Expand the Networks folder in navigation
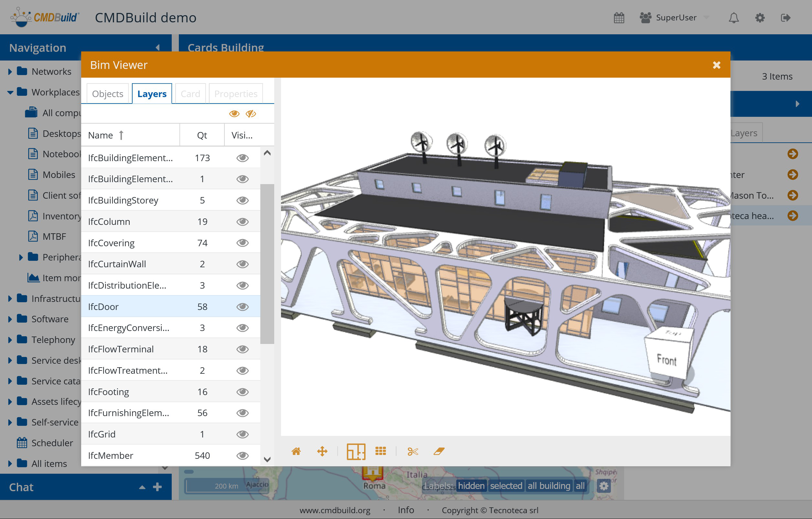The image size is (812, 519). pos(10,72)
